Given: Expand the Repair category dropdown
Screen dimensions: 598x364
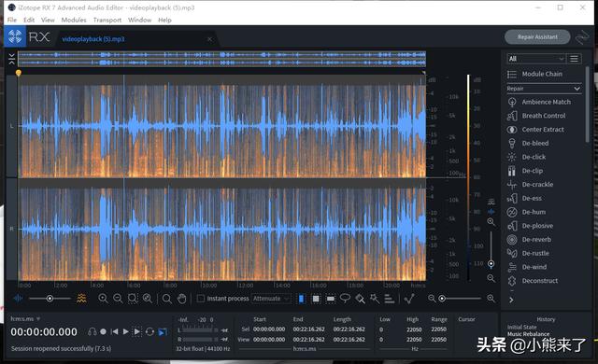Looking at the screenshot, I should pyautogui.click(x=544, y=89).
